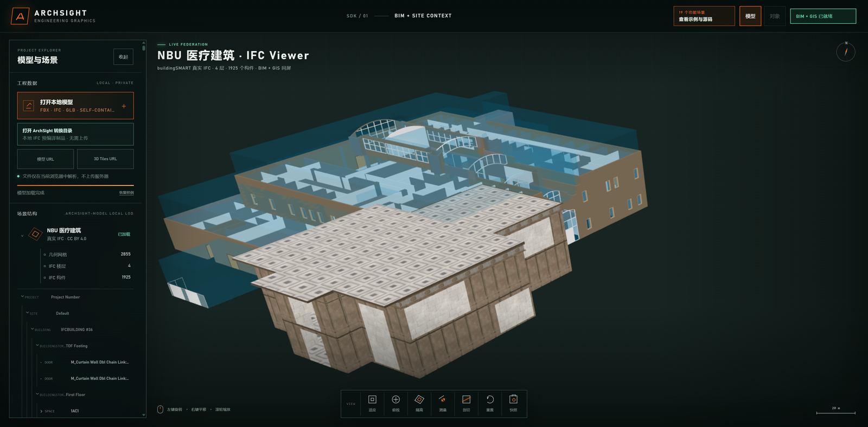The image size is (868, 427).
Task: Open local model via 打开本地模型
Action: (75, 106)
